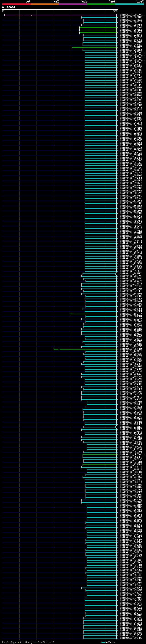Select hit UniRef100_O76274
The image size is (146, 644).
pos(131,284)
